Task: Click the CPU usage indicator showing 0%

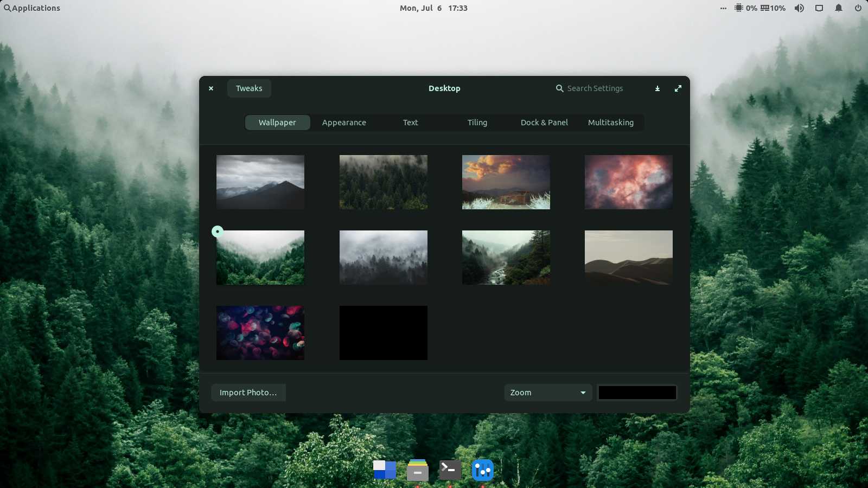Action: [746, 8]
